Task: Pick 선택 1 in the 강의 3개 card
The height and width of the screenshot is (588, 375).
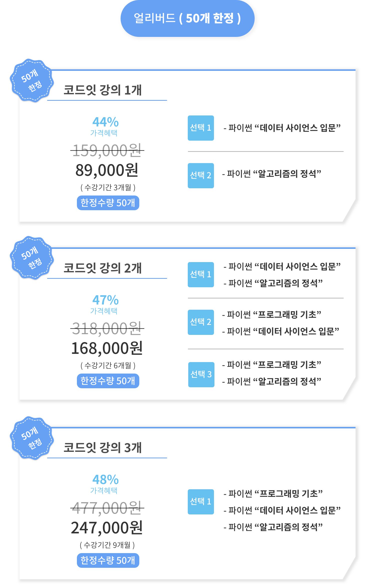Action: pyautogui.click(x=201, y=502)
